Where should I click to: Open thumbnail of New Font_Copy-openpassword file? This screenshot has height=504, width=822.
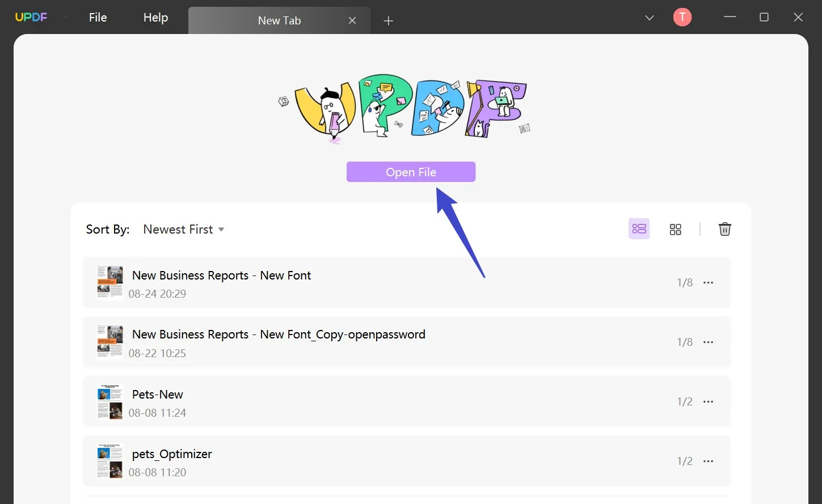click(110, 342)
